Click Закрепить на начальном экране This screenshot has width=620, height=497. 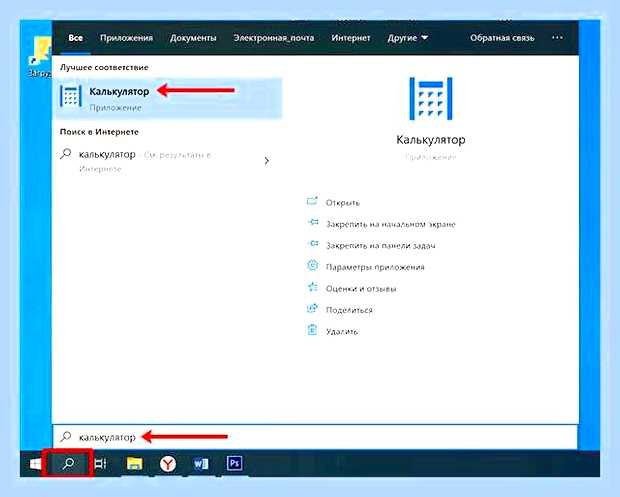pos(391,224)
